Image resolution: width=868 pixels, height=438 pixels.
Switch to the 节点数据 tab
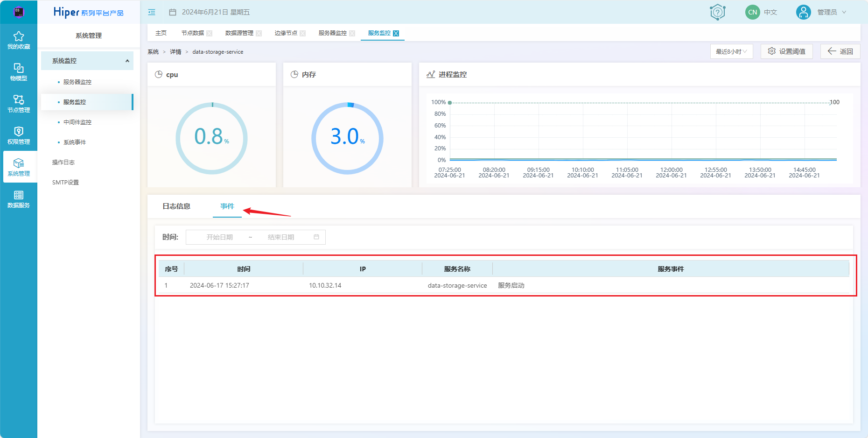coord(193,33)
